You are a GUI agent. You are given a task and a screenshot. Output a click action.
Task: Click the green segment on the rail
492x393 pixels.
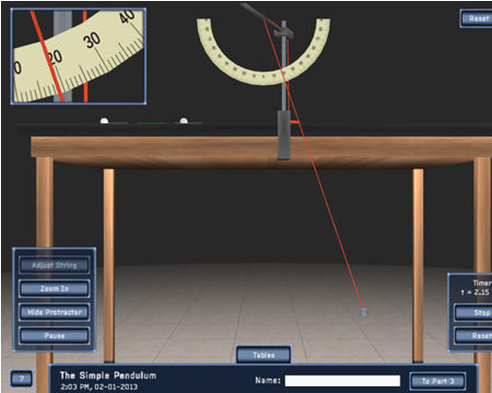coord(152,123)
